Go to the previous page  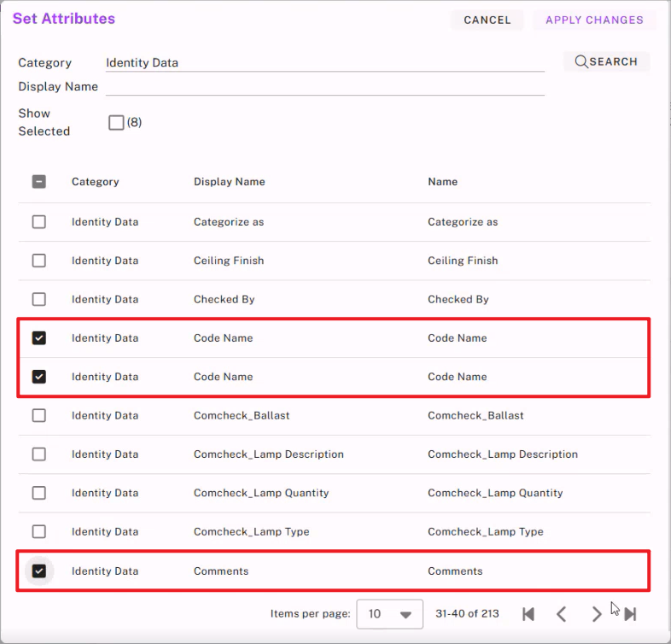click(x=561, y=614)
